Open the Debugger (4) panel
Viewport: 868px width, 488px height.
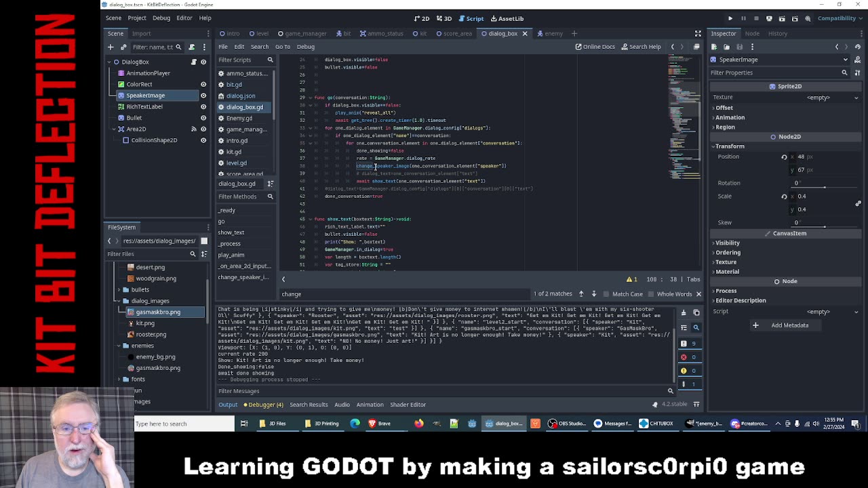pyautogui.click(x=262, y=405)
